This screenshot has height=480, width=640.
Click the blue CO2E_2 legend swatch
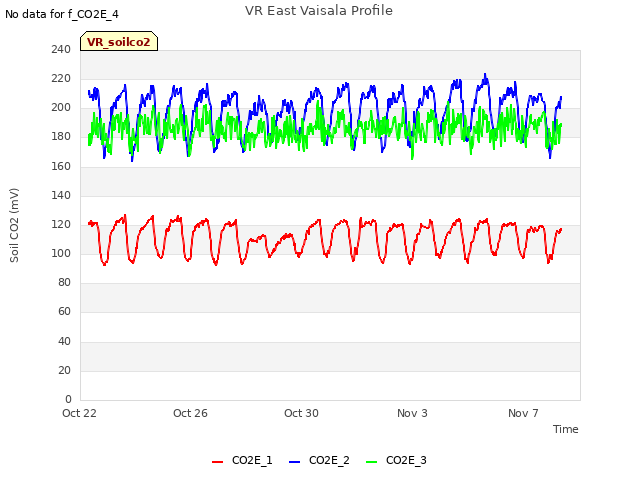pyautogui.click(x=295, y=462)
